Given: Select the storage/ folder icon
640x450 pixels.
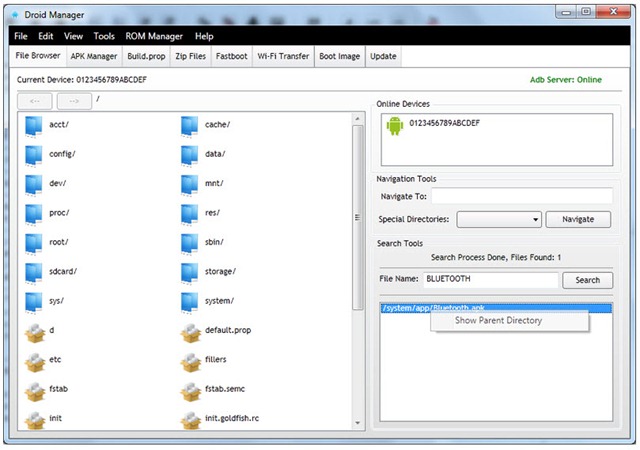Looking at the screenshot, I should [x=189, y=273].
